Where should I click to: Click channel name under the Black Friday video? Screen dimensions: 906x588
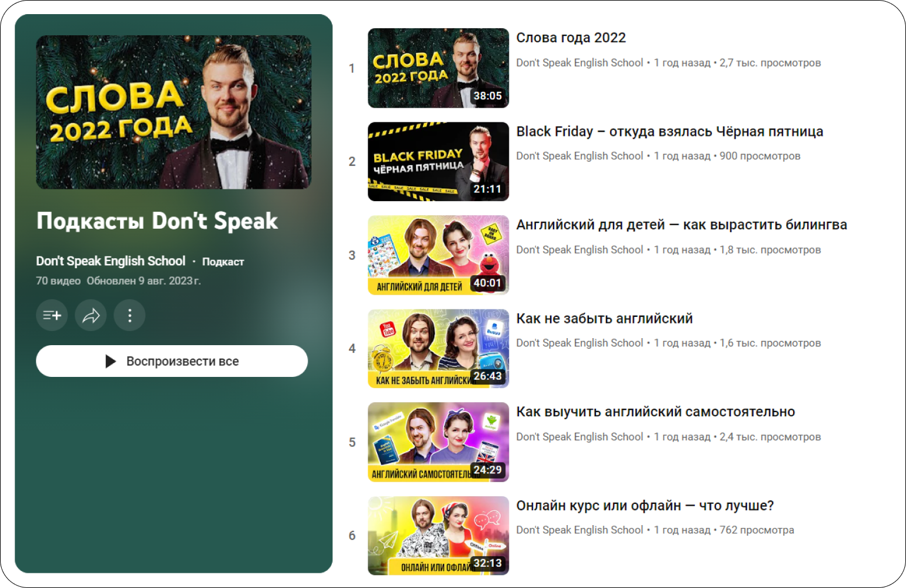(579, 156)
